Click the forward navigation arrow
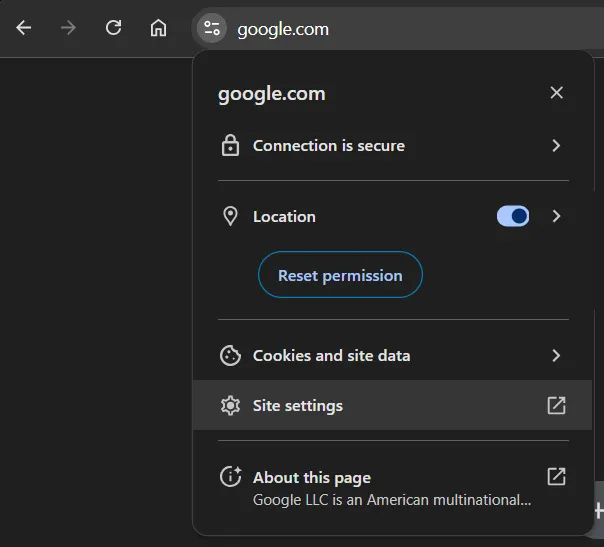This screenshot has height=547, width=604. (x=69, y=28)
